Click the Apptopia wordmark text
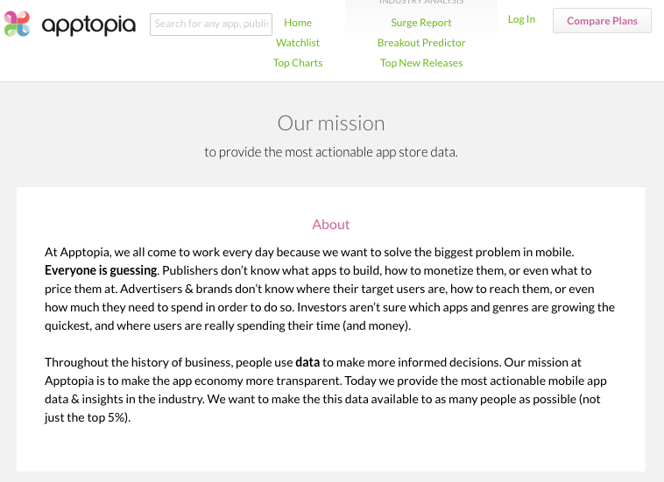The height and width of the screenshot is (482, 664). (89, 25)
